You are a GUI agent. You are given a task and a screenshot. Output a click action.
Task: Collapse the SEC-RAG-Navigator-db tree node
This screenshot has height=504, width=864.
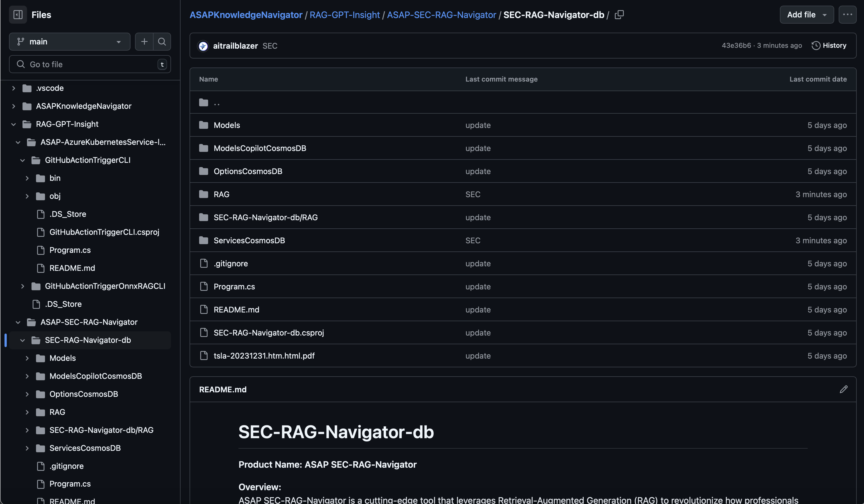coord(22,340)
